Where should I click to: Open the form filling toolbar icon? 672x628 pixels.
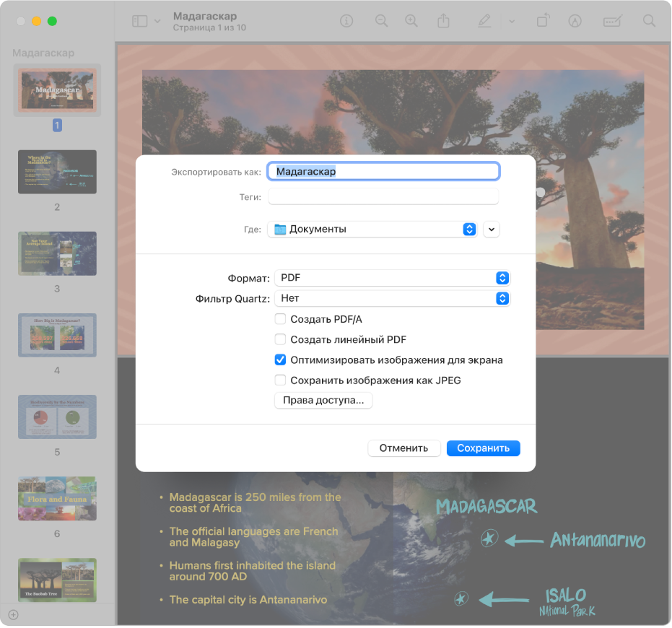(612, 21)
